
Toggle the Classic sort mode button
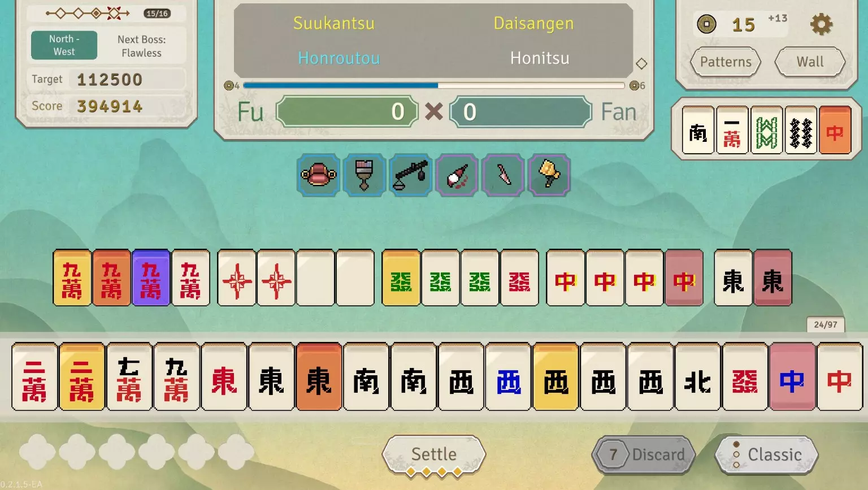coord(767,454)
